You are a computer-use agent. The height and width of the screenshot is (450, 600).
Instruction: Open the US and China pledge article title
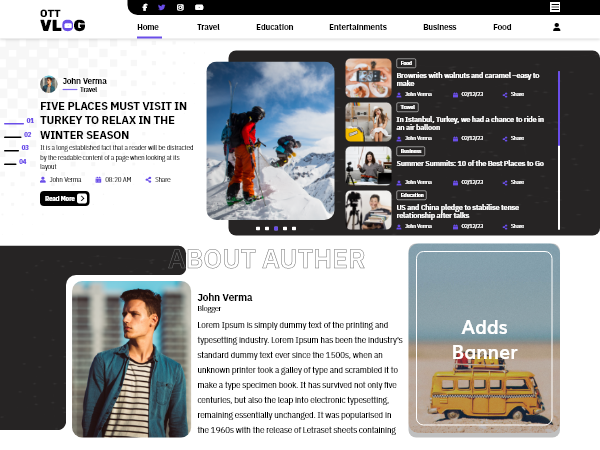(x=458, y=211)
